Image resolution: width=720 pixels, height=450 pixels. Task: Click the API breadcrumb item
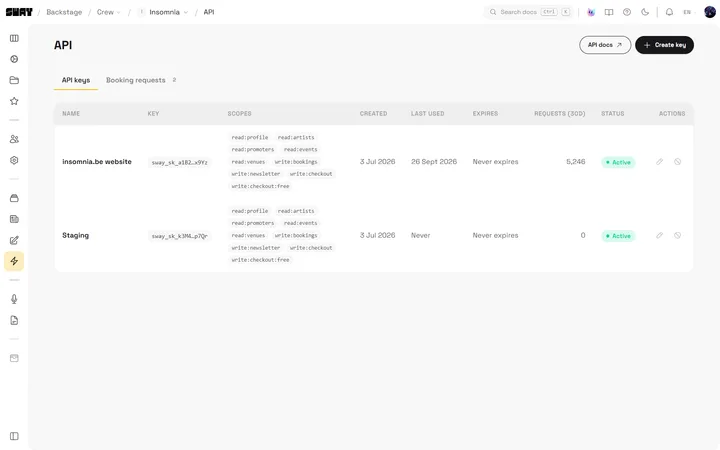[x=209, y=12]
